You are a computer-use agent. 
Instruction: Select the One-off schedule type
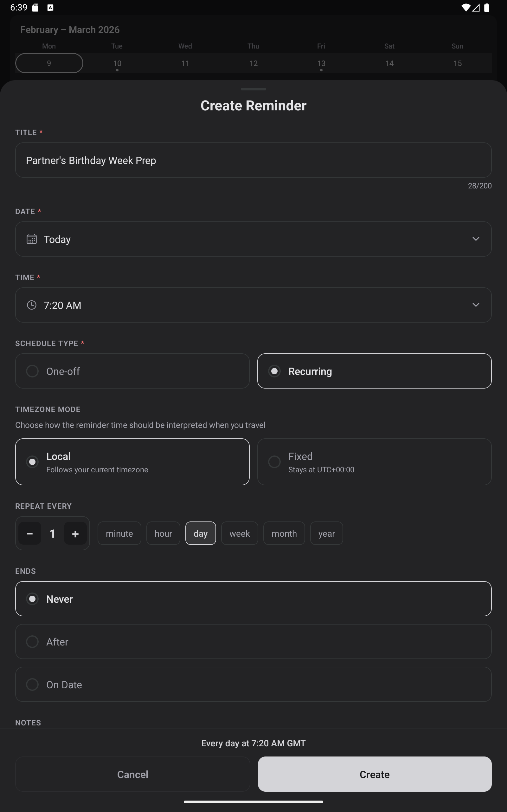(132, 371)
